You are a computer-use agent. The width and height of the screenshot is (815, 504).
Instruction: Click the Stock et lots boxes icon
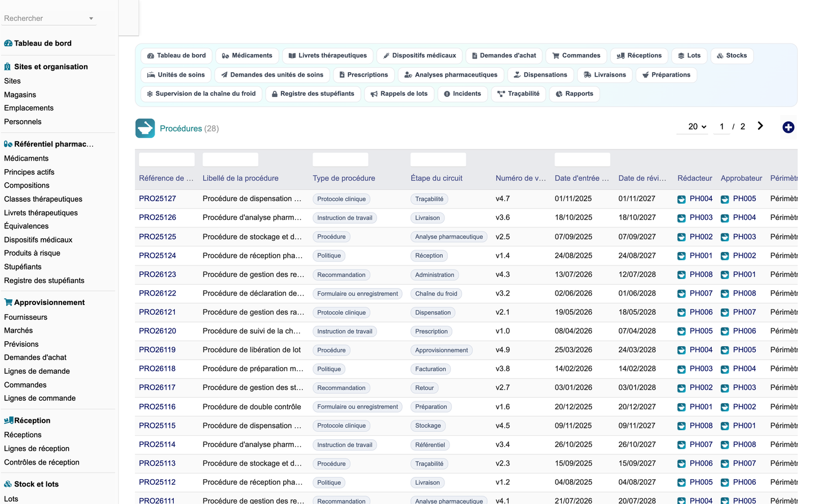click(x=8, y=484)
